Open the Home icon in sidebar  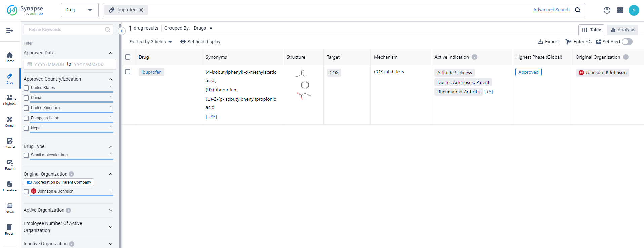click(10, 57)
